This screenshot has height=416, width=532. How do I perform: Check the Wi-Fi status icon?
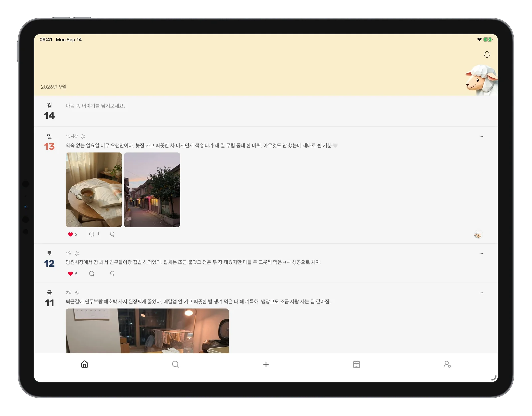[479, 40]
